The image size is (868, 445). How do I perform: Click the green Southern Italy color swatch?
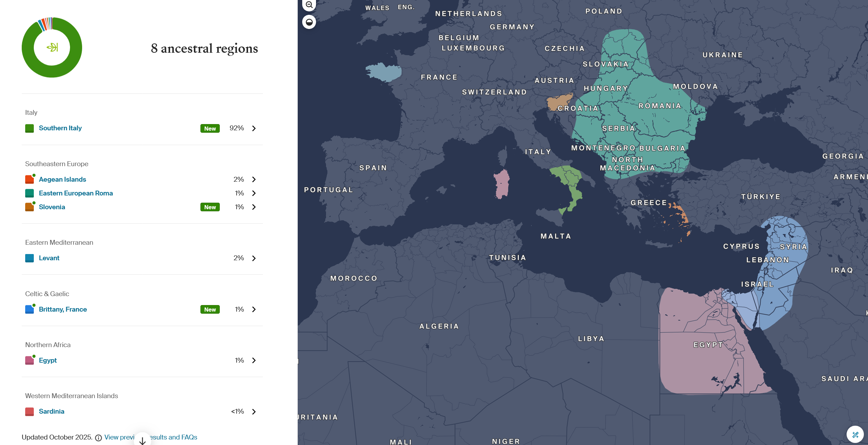[x=29, y=128]
